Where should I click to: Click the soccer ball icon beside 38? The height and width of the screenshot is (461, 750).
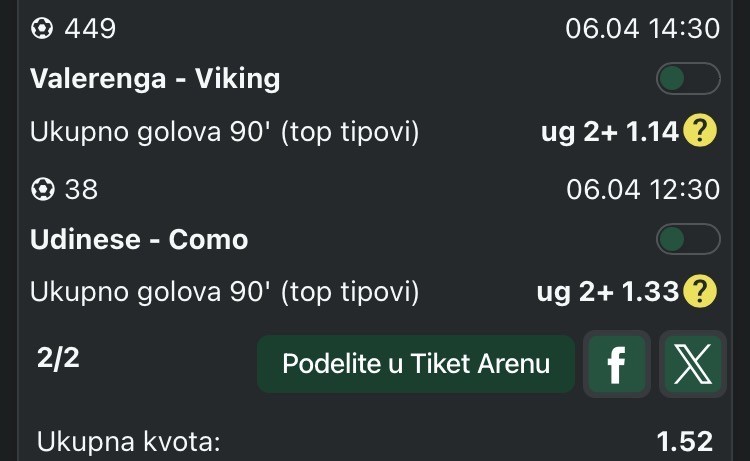(43, 189)
